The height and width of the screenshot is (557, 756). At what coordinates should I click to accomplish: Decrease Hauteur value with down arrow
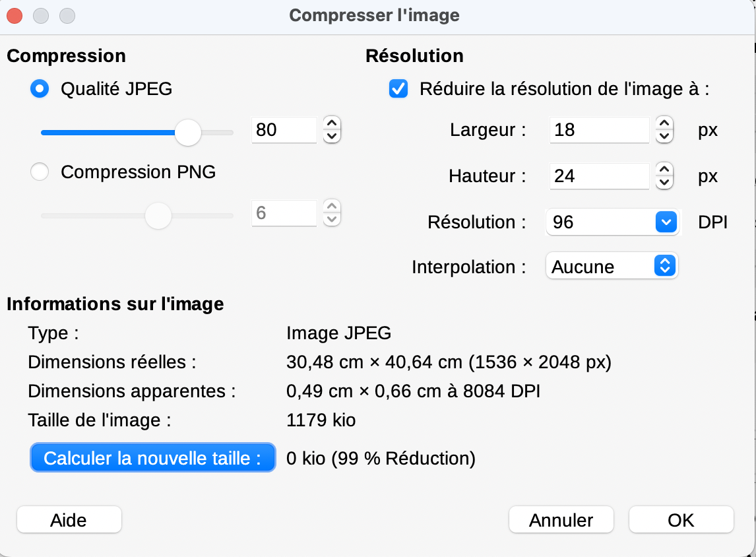coord(664,183)
